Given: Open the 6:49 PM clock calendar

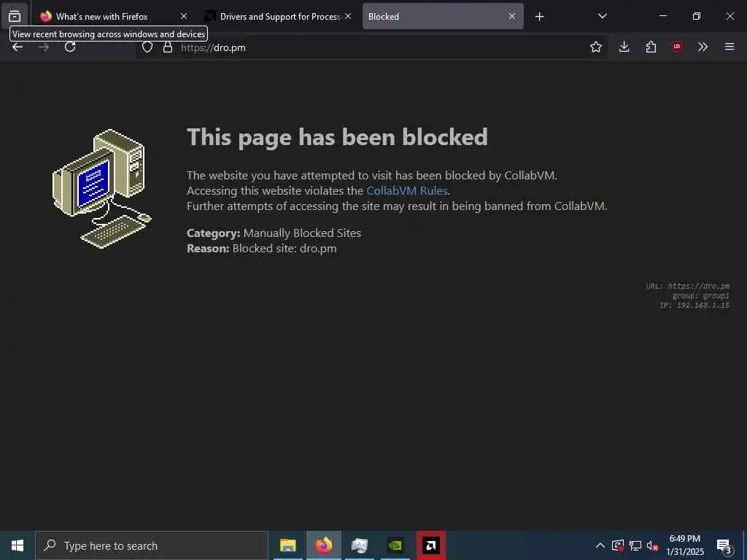Looking at the screenshot, I should pyautogui.click(x=684, y=545).
